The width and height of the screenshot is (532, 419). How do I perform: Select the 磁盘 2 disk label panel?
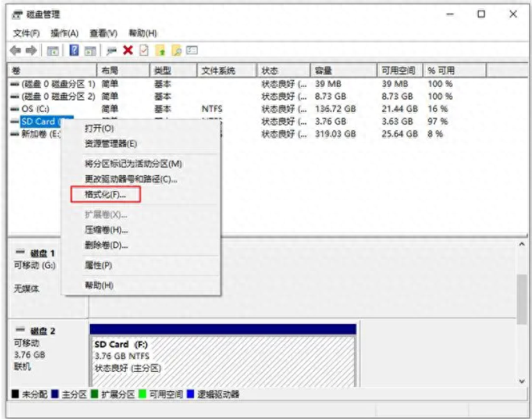48,352
